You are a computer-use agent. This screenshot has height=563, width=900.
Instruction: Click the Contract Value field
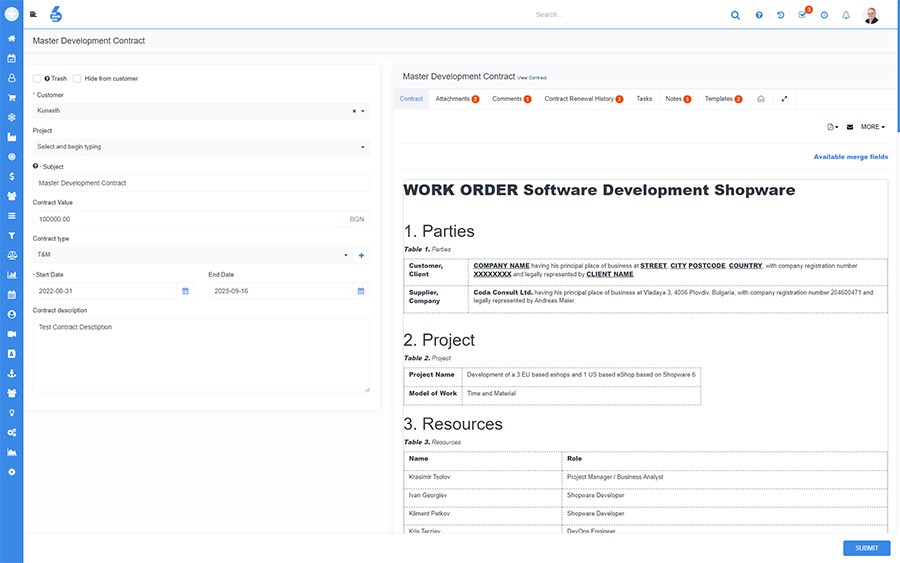(188, 219)
